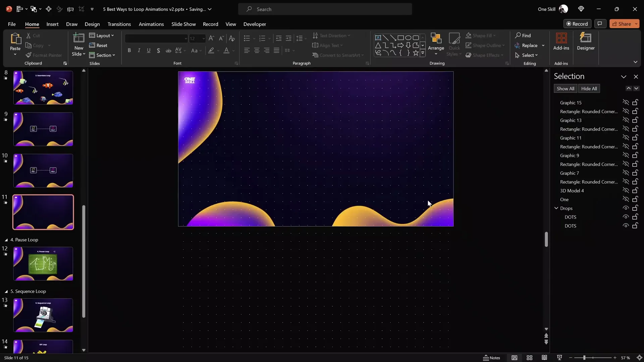The image size is (644, 362).
Task: Open the Design tab
Action: click(x=92, y=24)
